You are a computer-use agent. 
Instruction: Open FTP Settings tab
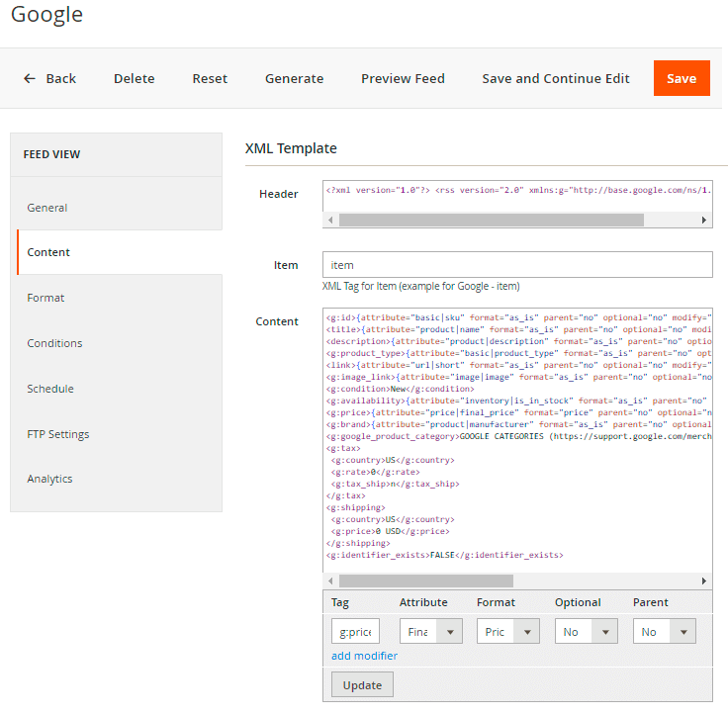(x=58, y=434)
